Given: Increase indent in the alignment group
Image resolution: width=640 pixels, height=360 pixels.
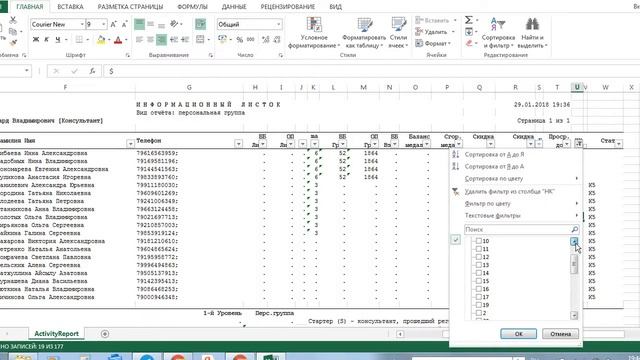Looking at the screenshot, I should click(x=185, y=40).
